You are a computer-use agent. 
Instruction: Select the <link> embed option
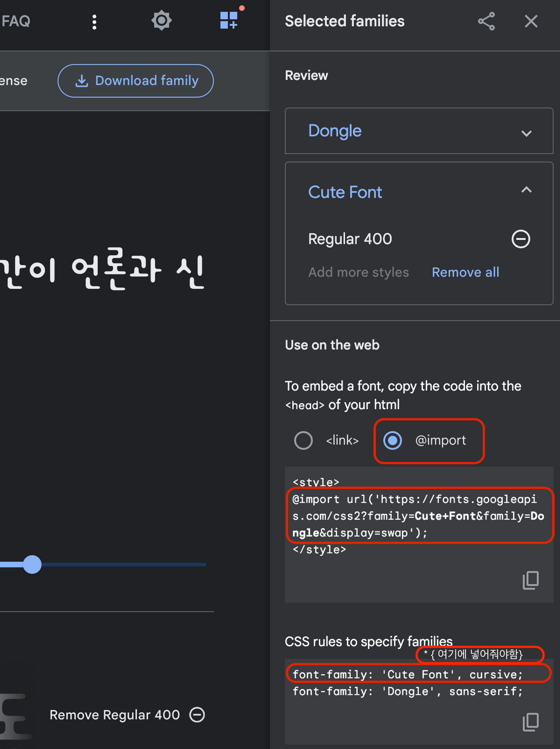[303, 440]
